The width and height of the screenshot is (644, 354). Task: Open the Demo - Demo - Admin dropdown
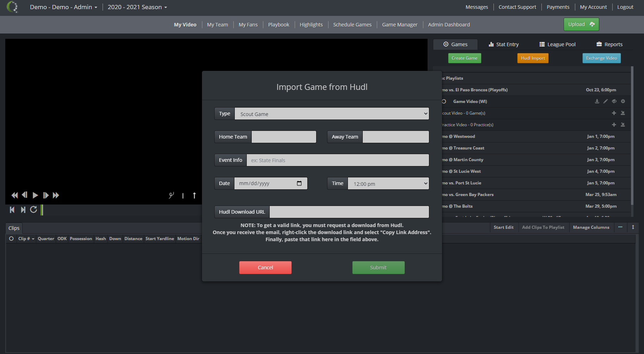63,7
